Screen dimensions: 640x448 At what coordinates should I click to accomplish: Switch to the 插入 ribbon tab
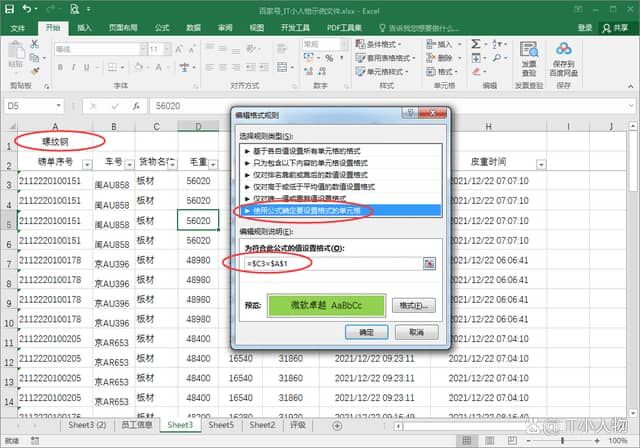[x=85, y=28]
